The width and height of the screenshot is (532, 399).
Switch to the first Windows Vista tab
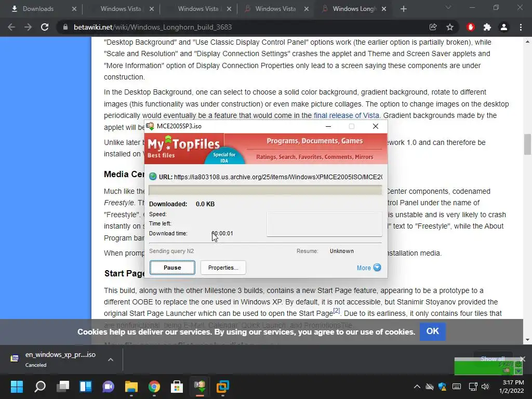pos(121,9)
